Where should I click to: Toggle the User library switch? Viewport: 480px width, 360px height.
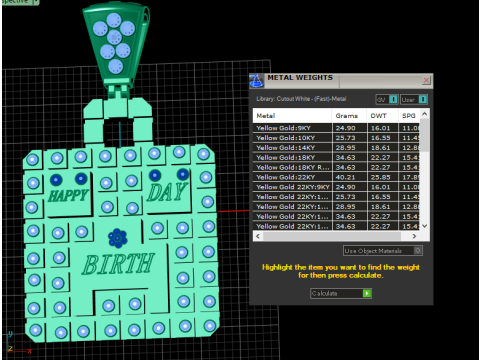coord(414,99)
